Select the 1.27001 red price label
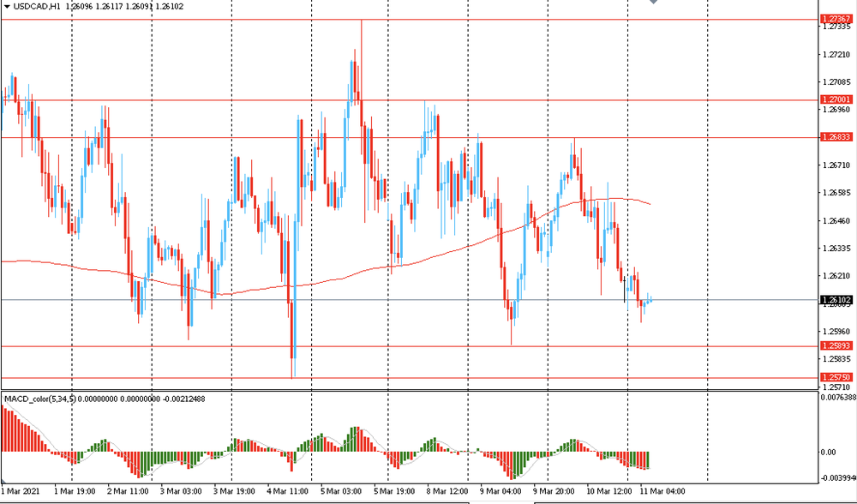Image resolution: width=857 pixels, height=504 pixels. coord(836,100)
